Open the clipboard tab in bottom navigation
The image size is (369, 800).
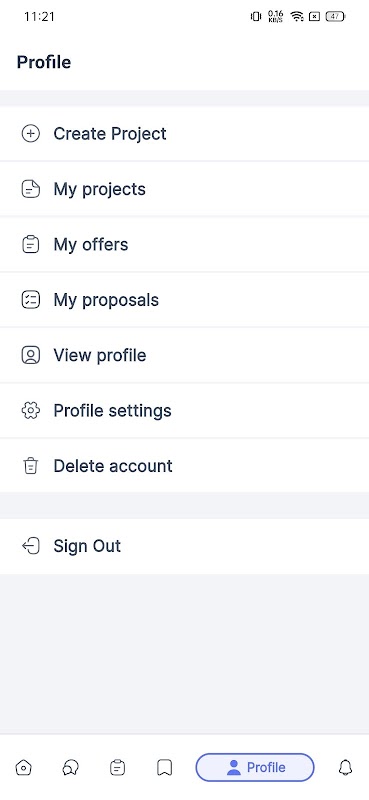click(x=117, y=767)
